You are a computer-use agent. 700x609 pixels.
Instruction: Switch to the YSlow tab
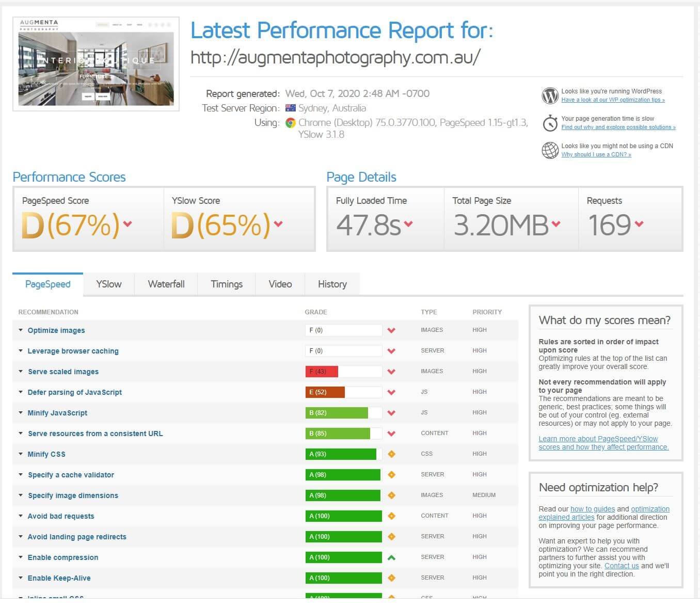pos(109,284)
